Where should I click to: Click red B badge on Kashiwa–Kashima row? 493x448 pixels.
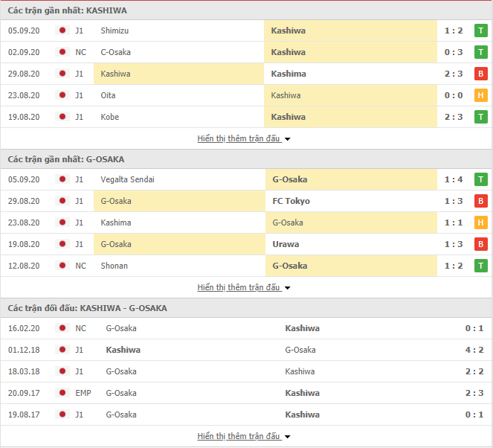pyautogui.click(x=481, y=74)
